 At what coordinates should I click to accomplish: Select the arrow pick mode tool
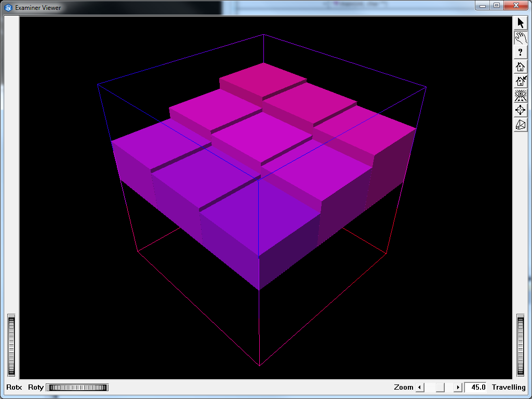click(521, 23)
